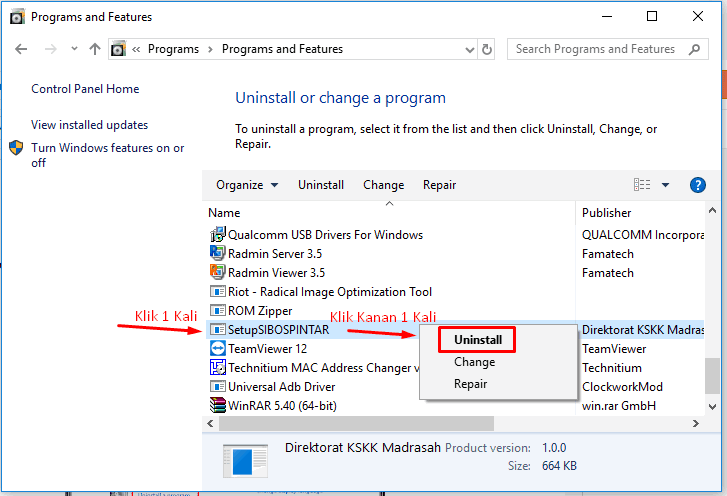Go up one level with Up arrow
This screenshot has width=727, height=496.
click(x=95, y=49)
